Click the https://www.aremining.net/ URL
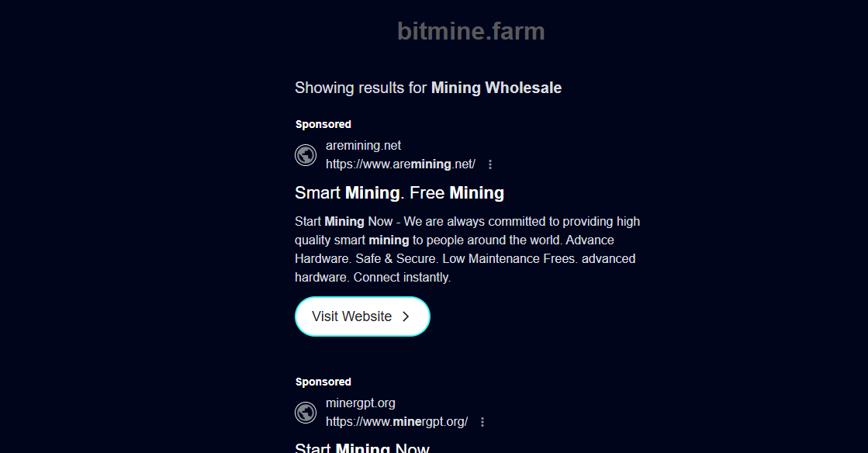The width and height of the screenshot is (868, 453). (400, 164)
